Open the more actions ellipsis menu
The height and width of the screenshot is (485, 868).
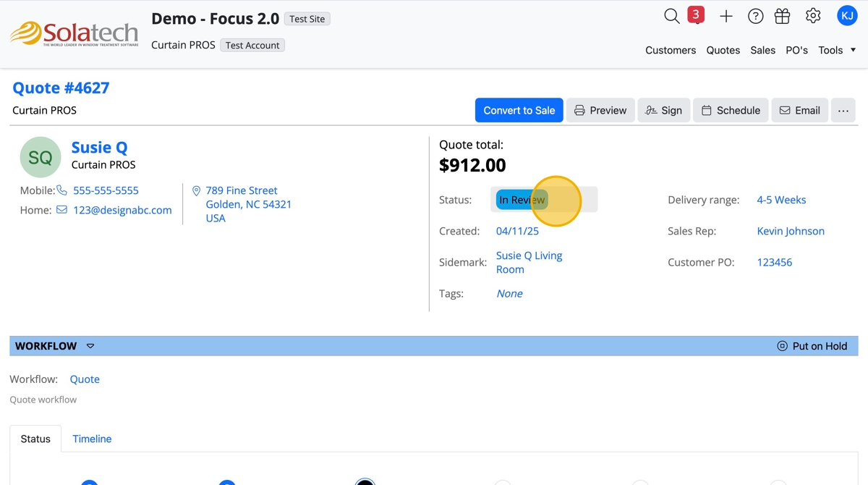tap(843, 110)
